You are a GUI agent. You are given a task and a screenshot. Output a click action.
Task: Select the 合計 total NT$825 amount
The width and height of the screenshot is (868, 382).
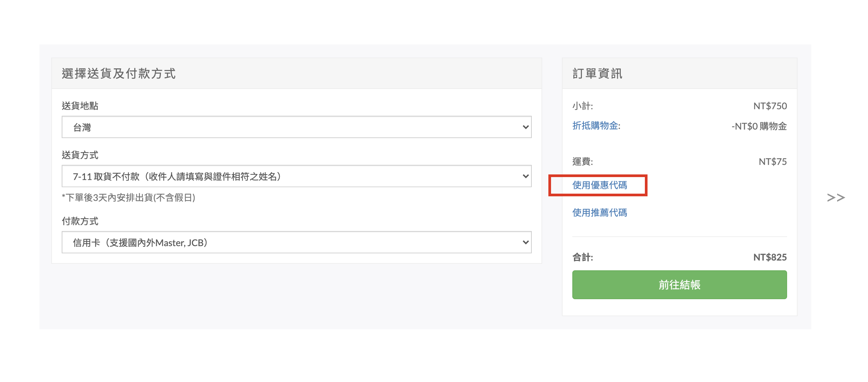tap(770, 257)
